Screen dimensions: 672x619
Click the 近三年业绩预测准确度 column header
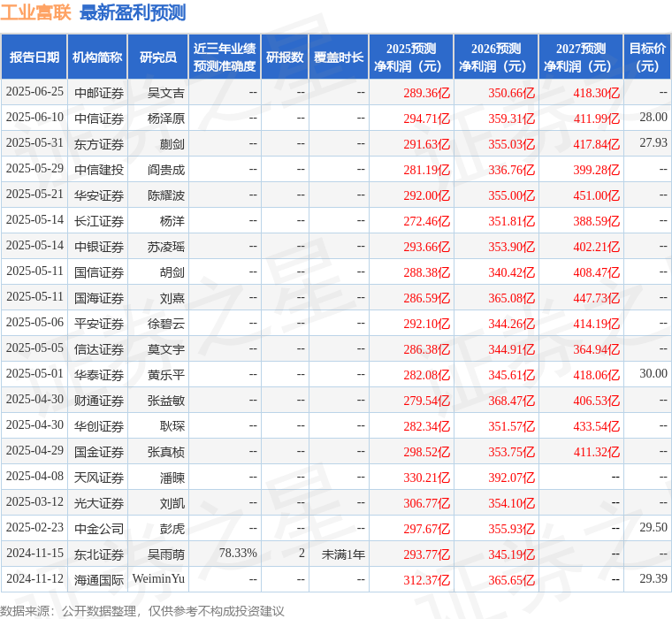[x=225, y=57]
